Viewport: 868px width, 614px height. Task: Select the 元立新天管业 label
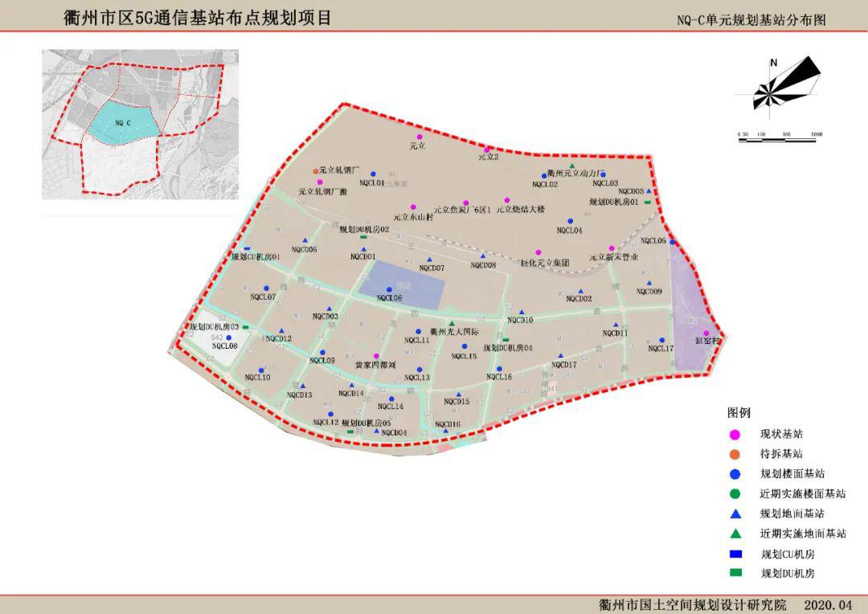tap(614, 257)
